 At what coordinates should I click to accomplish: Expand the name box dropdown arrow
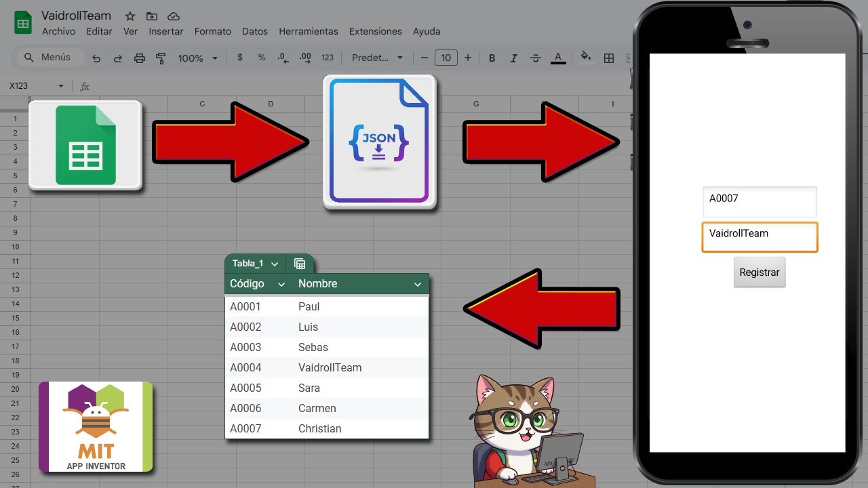61,86
